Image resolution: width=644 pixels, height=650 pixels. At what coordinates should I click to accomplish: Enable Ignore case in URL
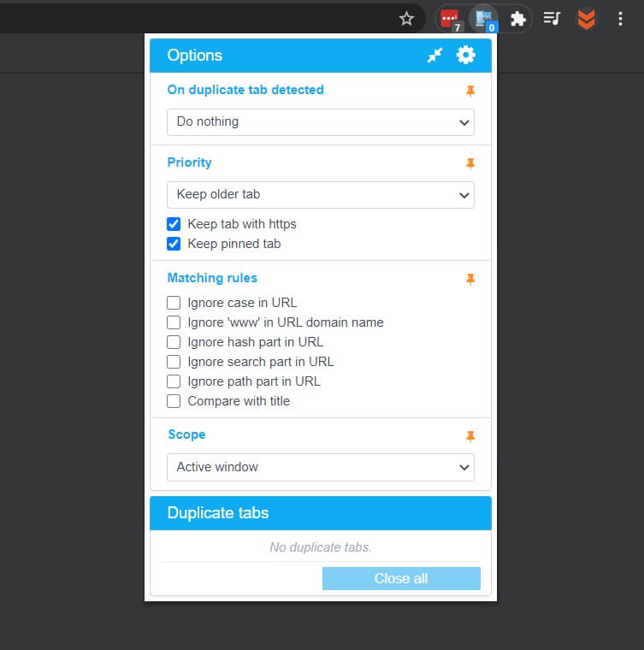click(x=174, y=303)
